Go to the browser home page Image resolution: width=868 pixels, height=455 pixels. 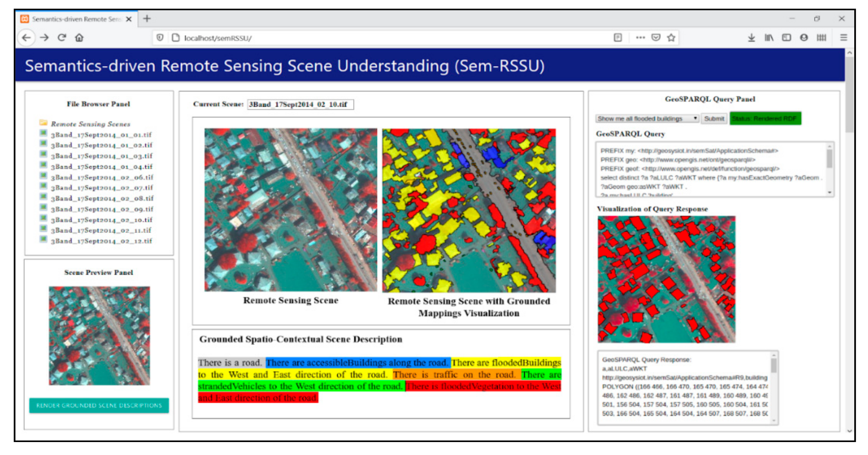[x=79, y=37]
